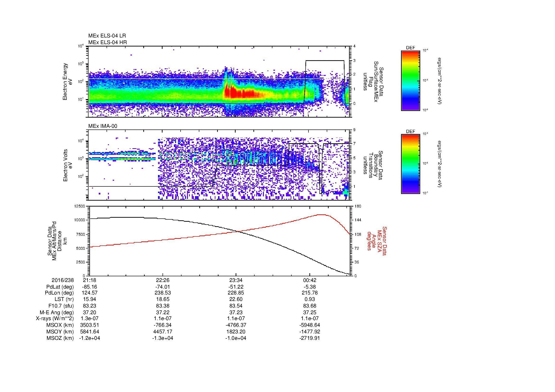This screenshot has height=392, width=555.
Task: Click the X-rays value '1.3e-07'
Action: pyautogui.click(x=90, y=318)
